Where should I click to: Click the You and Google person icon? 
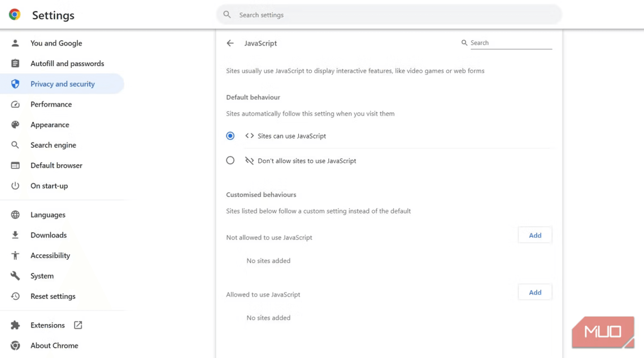coord(15,43)
